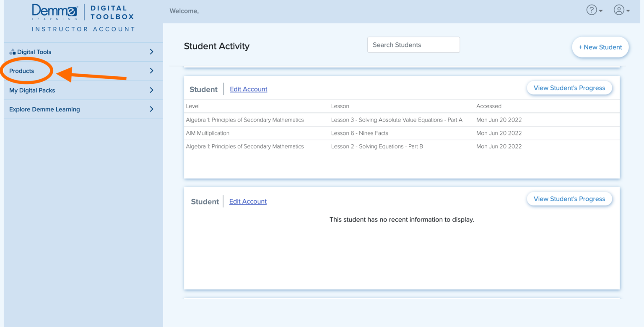Click the first View Student's Progress button
644x327 pixels.
(x=569, y=88)
